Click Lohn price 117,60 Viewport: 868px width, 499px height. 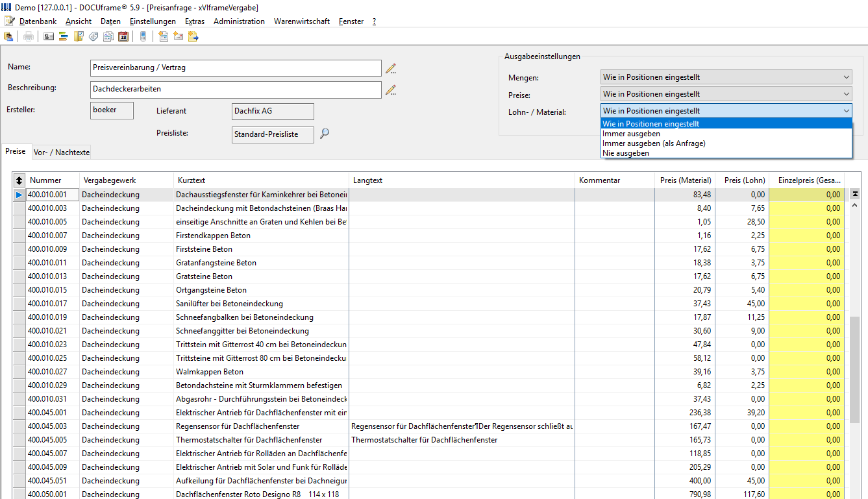(x=754, y=494)
